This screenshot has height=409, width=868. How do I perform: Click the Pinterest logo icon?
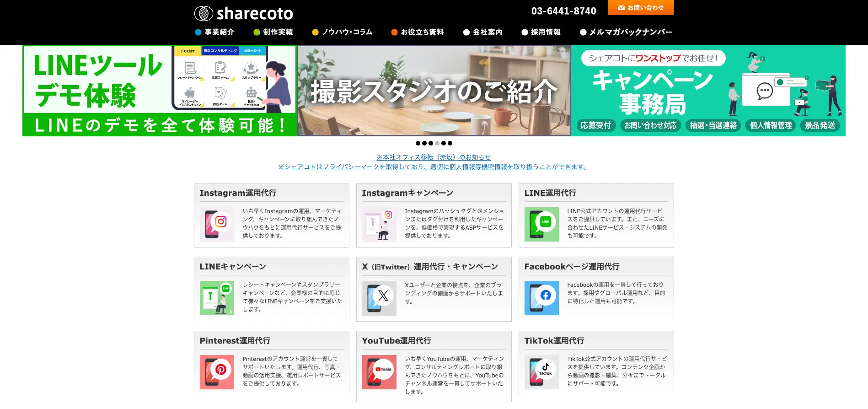coord(217,372)
